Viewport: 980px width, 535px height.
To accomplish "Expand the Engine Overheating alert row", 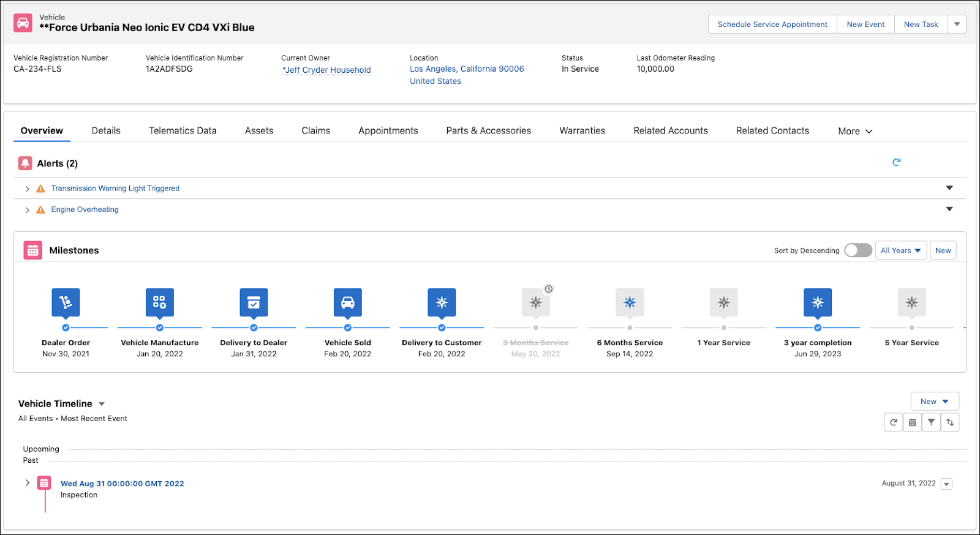I will point(27,210).
